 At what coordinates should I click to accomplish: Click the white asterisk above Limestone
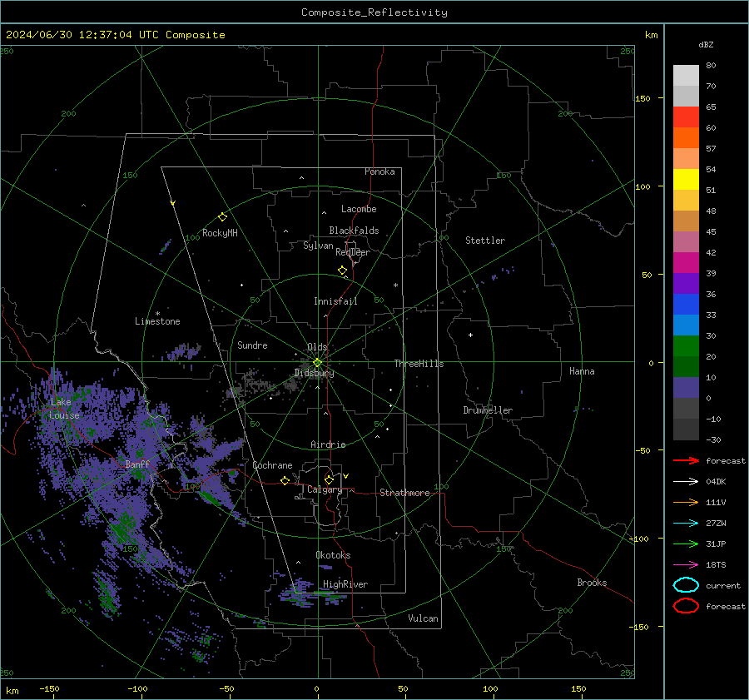click(x=157, y=314)
